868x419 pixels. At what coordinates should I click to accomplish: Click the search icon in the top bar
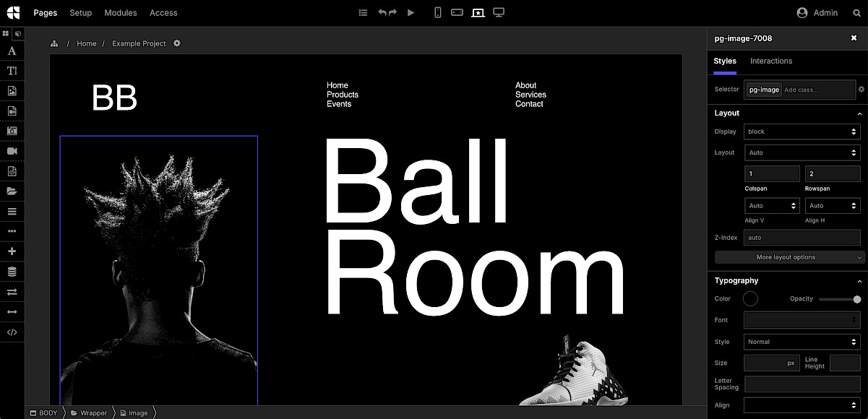click(857, 12)
